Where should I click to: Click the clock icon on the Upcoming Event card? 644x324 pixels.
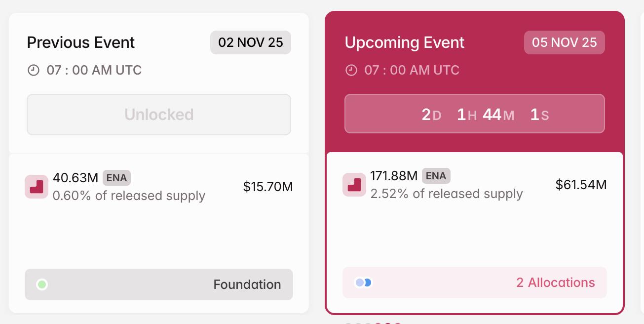pos(351,70)
